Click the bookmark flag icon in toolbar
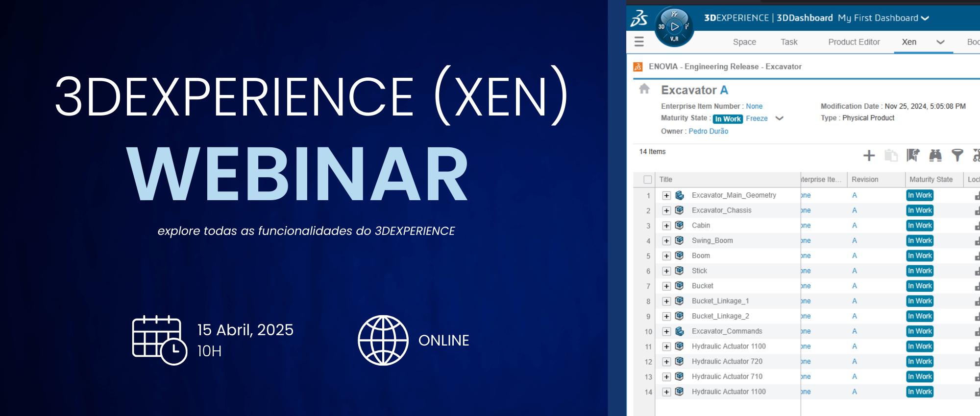Screen dimensions: 980x416 click(913, 155)
